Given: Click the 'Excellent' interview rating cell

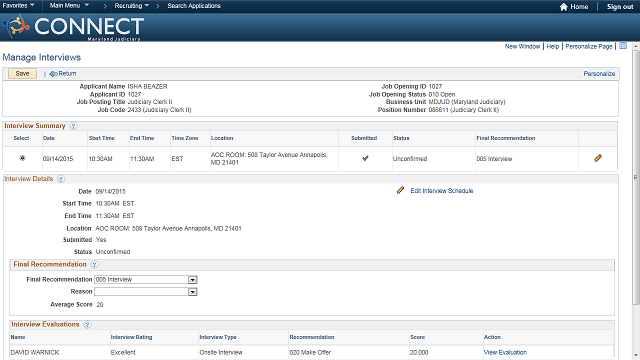Looking at the screenshot, I should 123,352.
